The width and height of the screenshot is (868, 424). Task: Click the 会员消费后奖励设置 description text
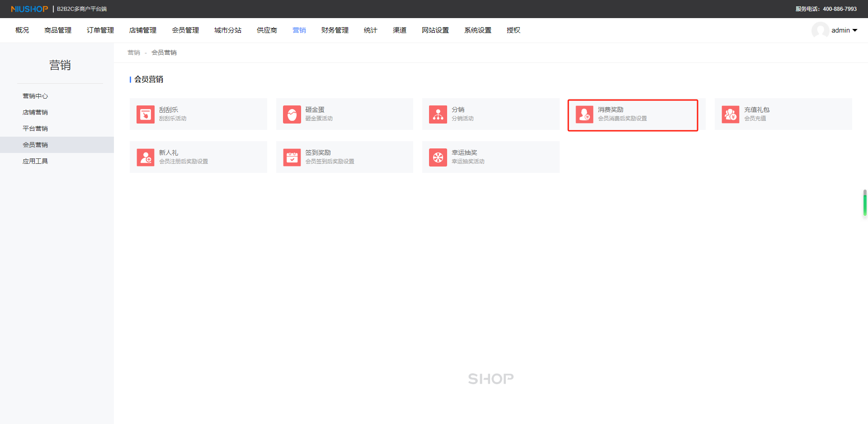623,119
